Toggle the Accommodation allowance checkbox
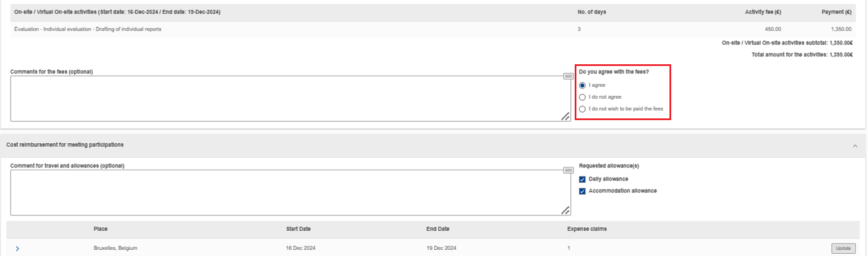This screenshot has height=256, width=868. [x=583, y=191]
